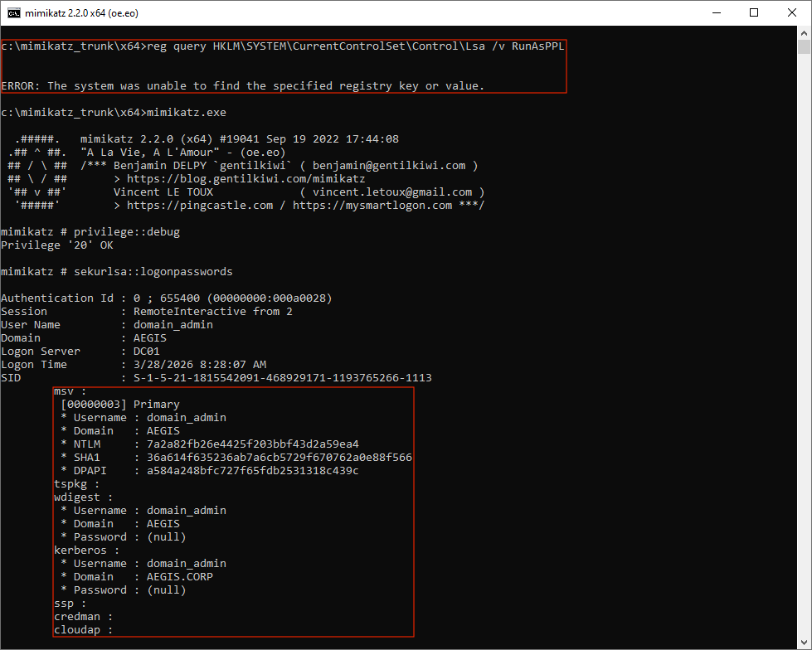Screen dimensions: 812x650
Task: Click the Authentication Id value '655400'
Action: tap(180, 298)
